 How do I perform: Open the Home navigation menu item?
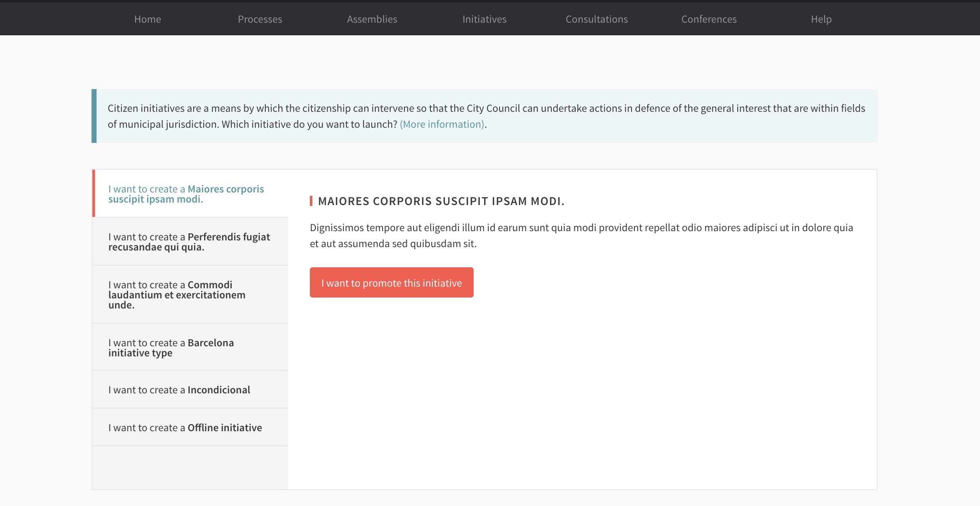coord(147,19)
